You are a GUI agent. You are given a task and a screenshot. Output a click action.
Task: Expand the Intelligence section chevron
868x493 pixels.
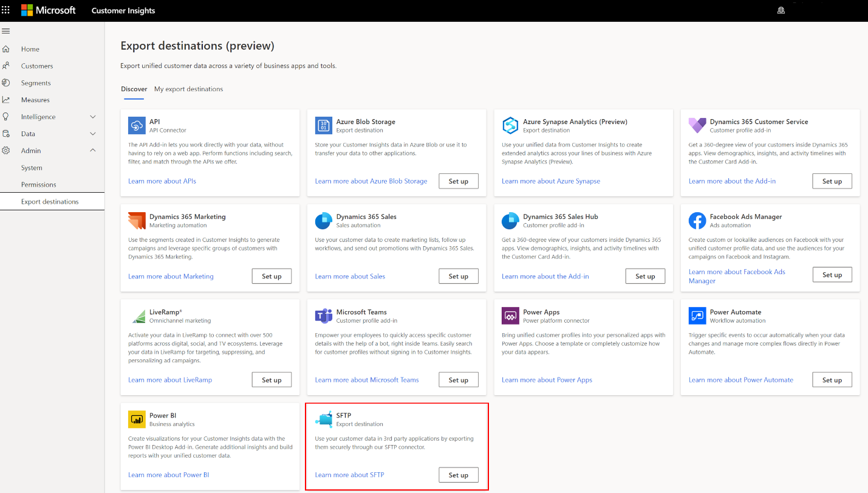click(93, 117)
